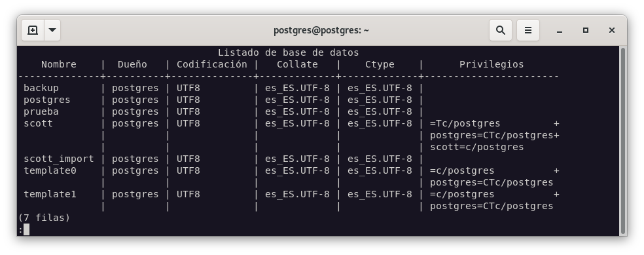Click the Codificación column header
The height and width of the screenshot is (255, 644).
coord(212,65)
